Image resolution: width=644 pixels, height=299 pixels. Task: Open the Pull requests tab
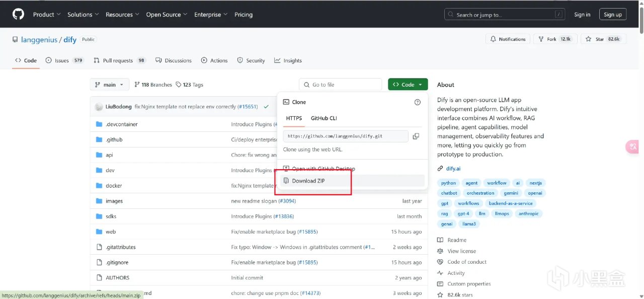pos(120,60)
